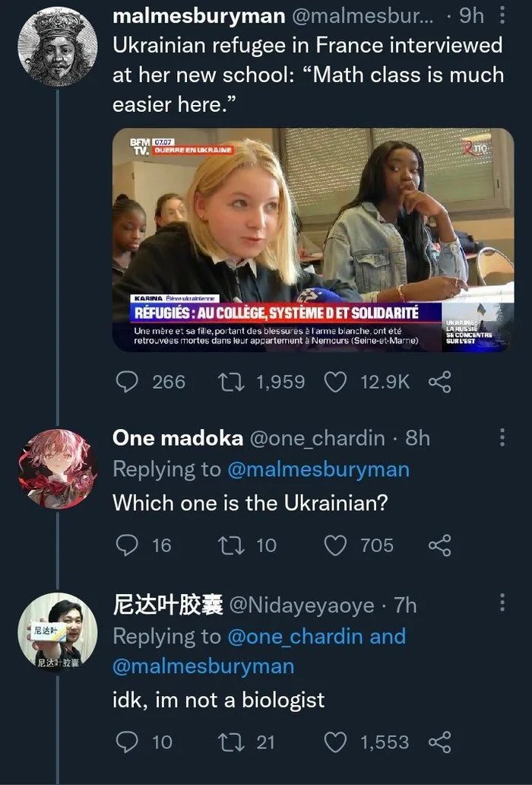
Task: Like the 'im not a biologist' reply
Action: (x=335, y=742)
